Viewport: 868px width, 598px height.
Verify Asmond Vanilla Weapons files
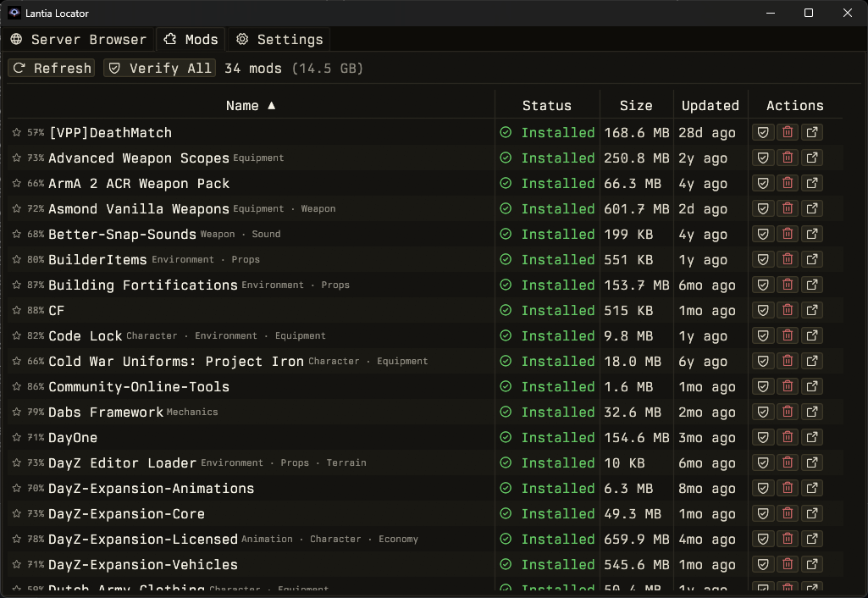[x=763, y=208]
